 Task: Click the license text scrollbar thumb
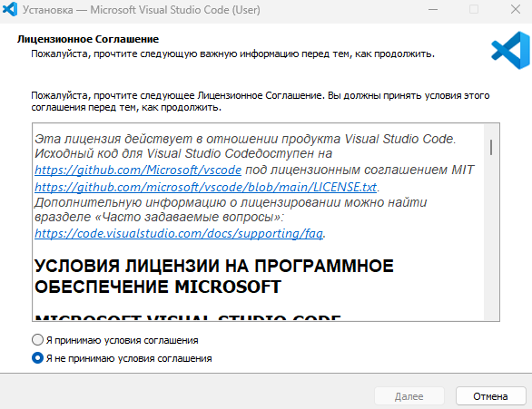point(491,147)
